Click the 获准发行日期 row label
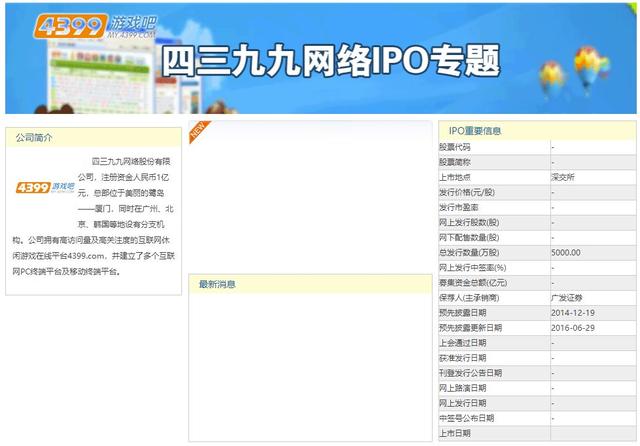 [463, 358]
